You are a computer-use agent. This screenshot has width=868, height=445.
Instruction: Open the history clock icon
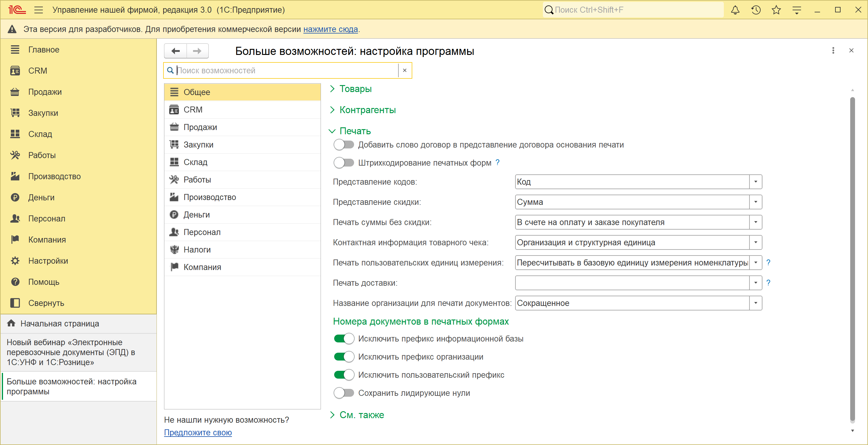756,10
